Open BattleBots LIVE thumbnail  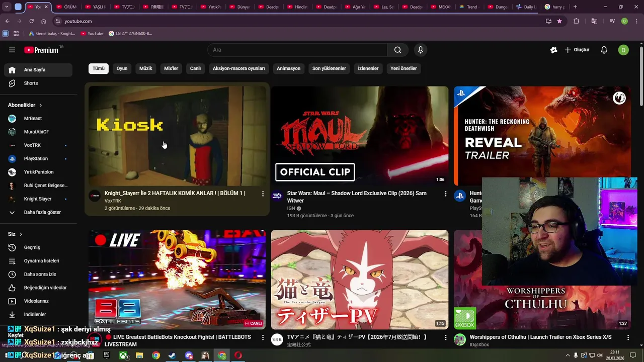[177, 280]
